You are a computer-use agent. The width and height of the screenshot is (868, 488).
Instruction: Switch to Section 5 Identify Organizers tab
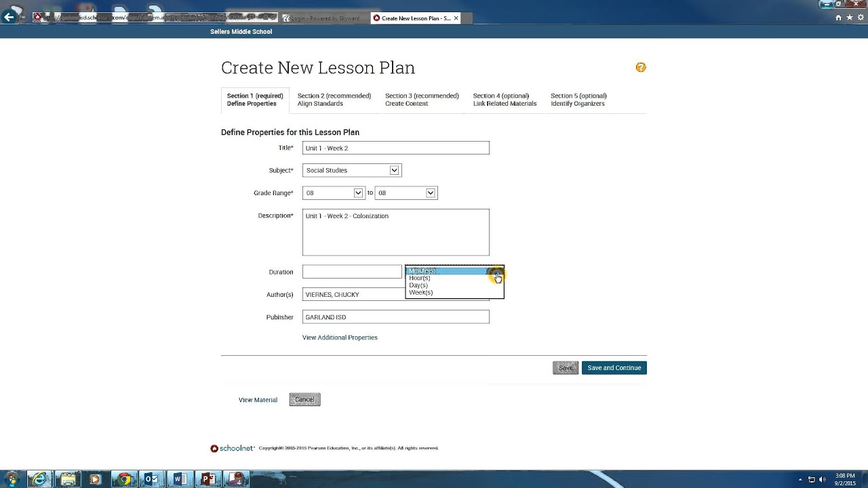(578, 100)
